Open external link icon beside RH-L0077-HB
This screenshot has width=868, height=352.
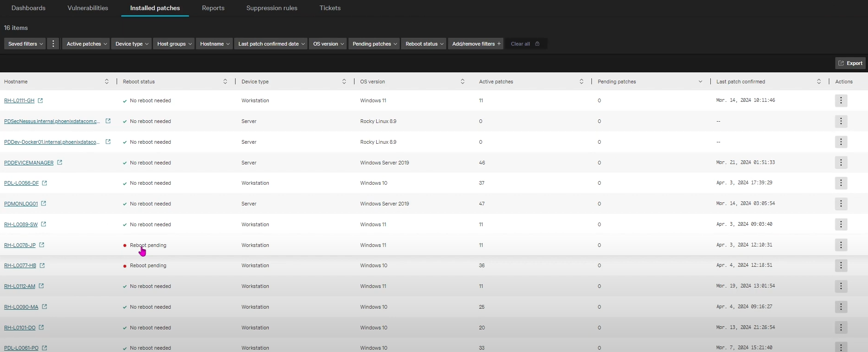pyautogui.click(x=42, y=265)
